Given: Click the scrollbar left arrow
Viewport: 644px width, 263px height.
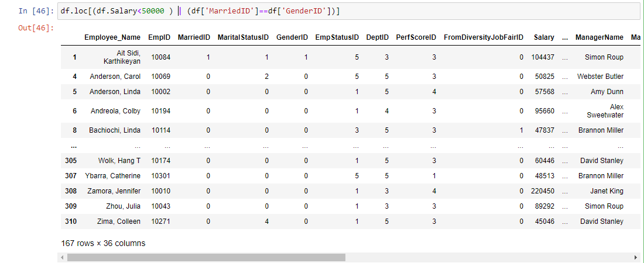Looking at the screenshot, I should pos(63,257).
